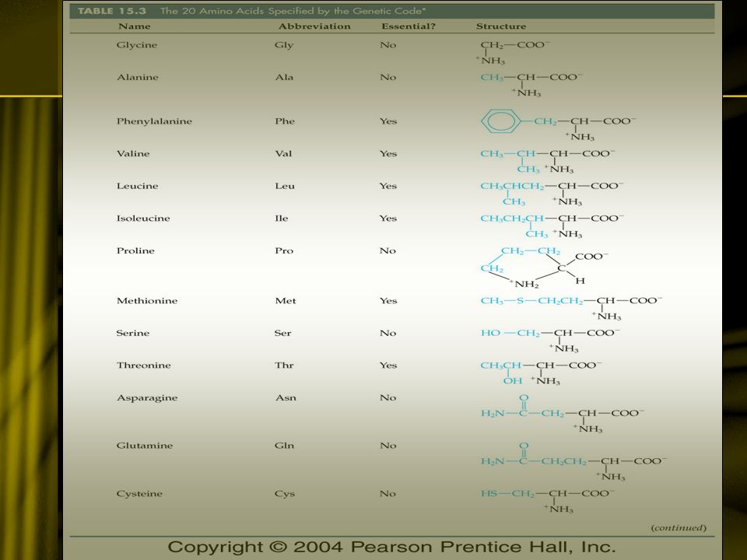Viewport: 747px width, 560px height.
Task: Click the name 'Glycine'
Action: tap(137, 45)
